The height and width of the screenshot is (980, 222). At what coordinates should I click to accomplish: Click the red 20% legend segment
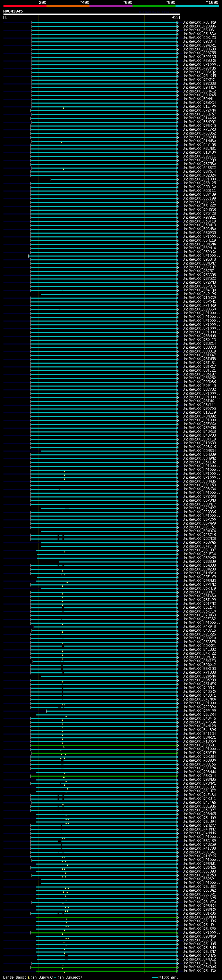point(25,7)
